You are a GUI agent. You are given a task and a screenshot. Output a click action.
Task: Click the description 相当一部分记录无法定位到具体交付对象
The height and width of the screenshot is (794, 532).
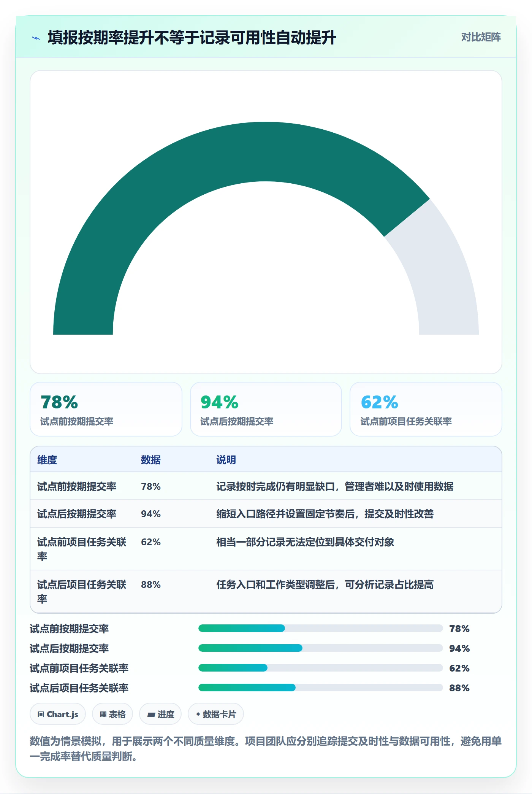coord(305,542)
